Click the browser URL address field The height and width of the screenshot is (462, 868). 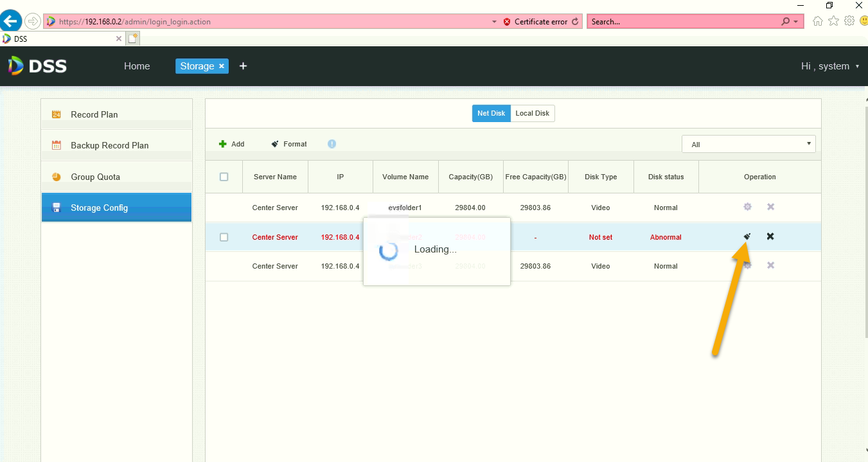tap(267, 21)
